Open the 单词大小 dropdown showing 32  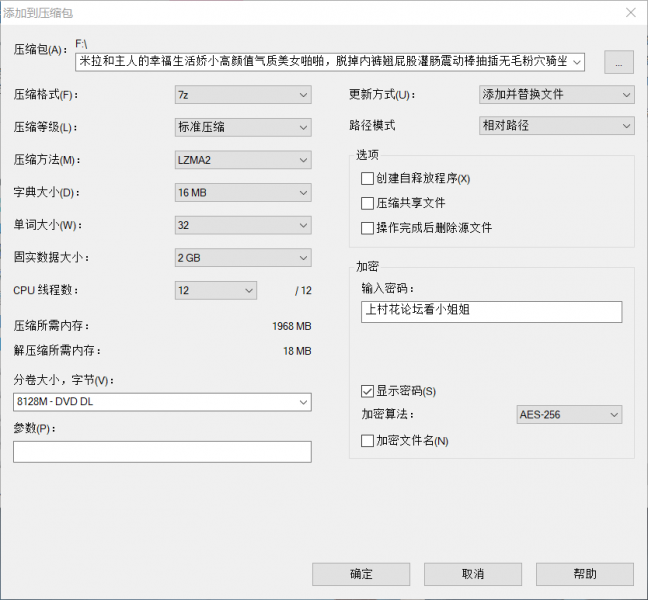(243, 225)
